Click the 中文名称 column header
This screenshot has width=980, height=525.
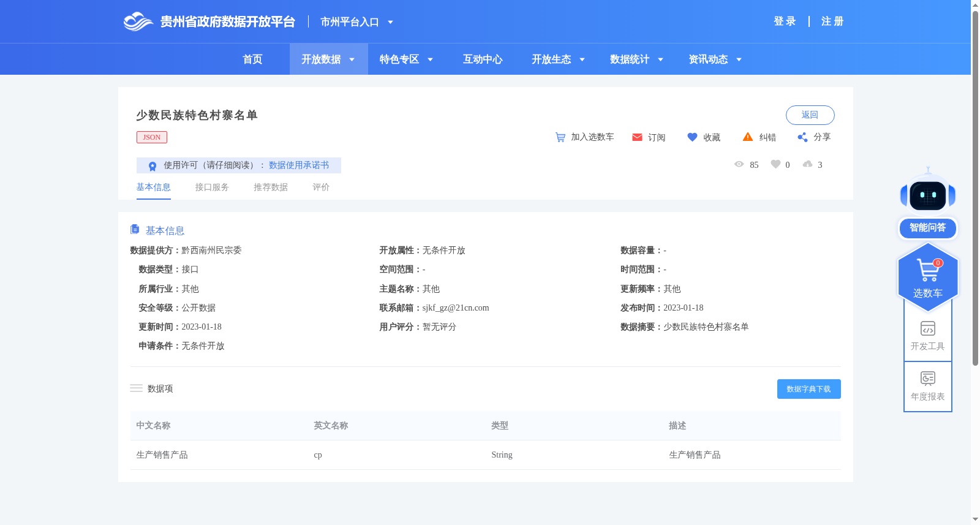click(x=153, y=426)
